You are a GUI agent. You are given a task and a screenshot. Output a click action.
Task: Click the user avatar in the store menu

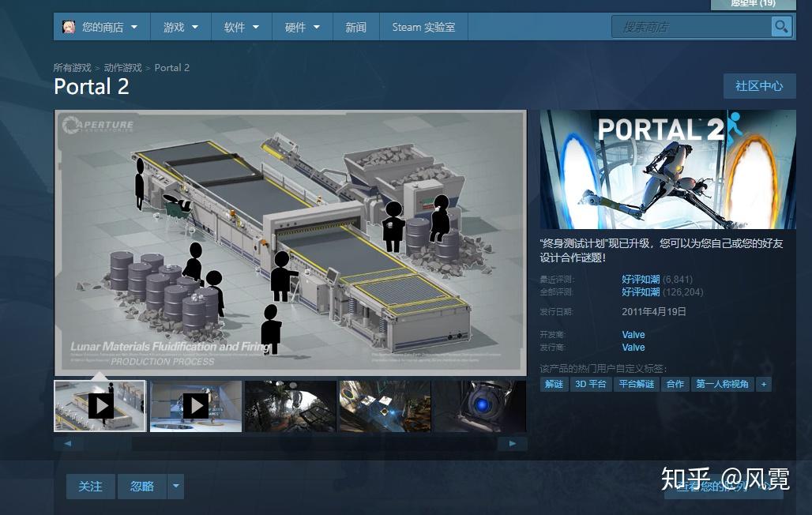click(x=69, y=27)
